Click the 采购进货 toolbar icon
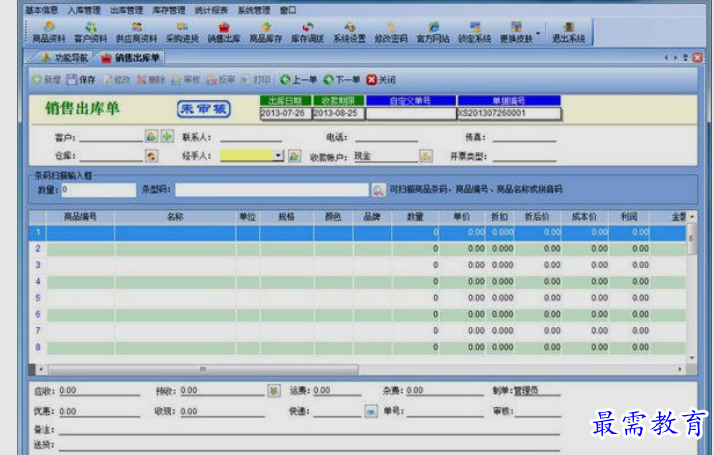Viewport: 714px width, 455px height. pos(181,32)
